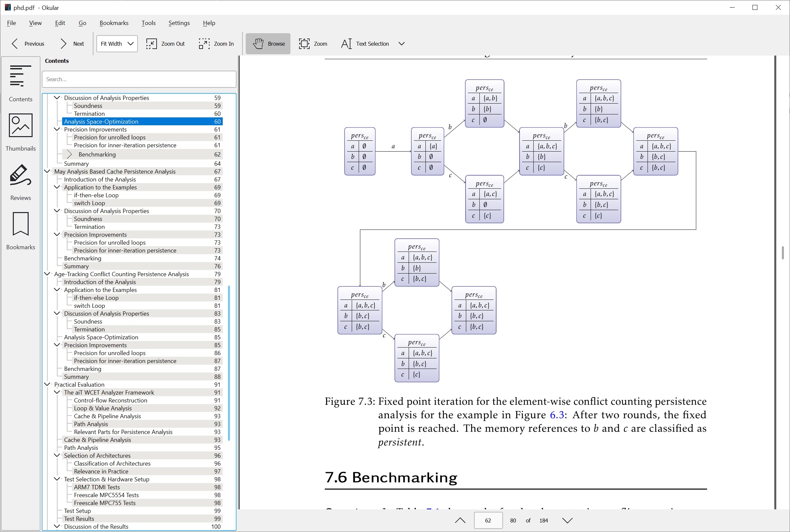Collapse the Practical Evaluation section
Screen dimensions: 790x532
[x=47, y=384]
